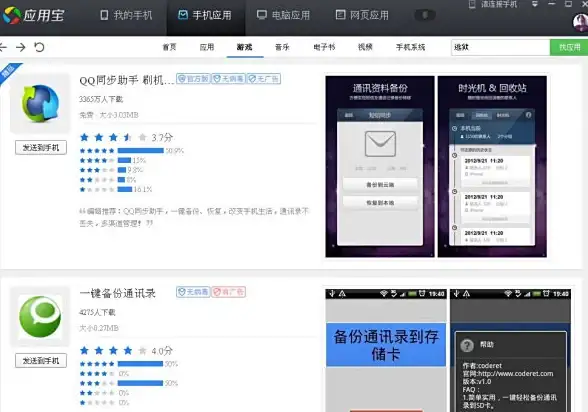The width and height of the screenshot is (588, 412).
Task: Click the 4.0分 star rating of 一键备份通讯录
Action: point(126,351)
